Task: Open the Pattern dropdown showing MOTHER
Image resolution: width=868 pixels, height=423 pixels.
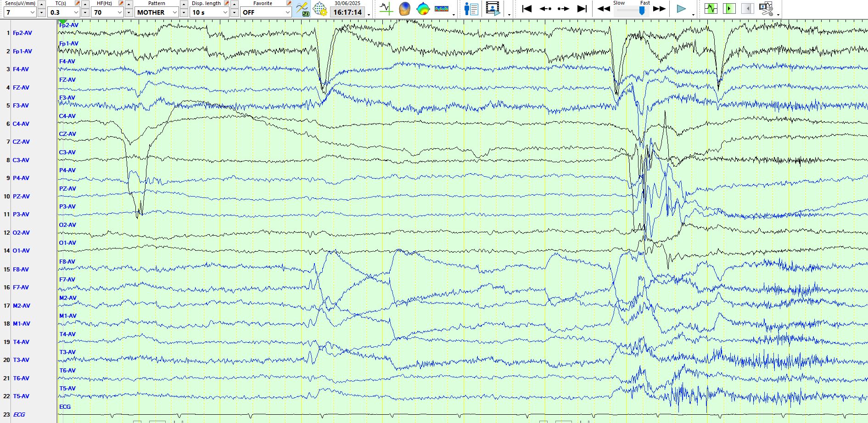Action: [x=157, y=12]
